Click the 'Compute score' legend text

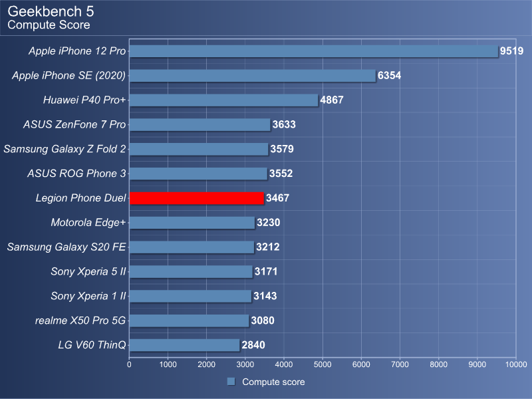point(273,382)
